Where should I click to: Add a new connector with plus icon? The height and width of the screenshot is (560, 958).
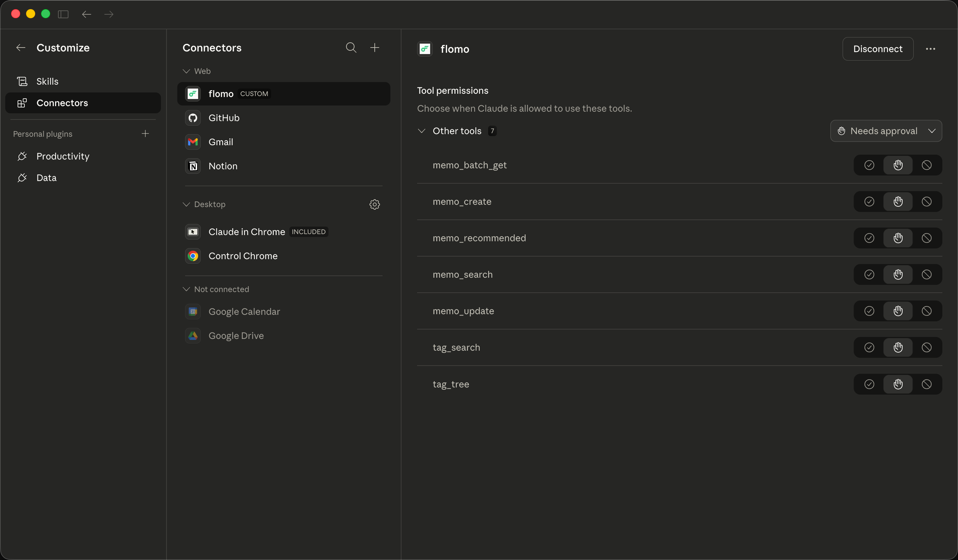[374, 48]
